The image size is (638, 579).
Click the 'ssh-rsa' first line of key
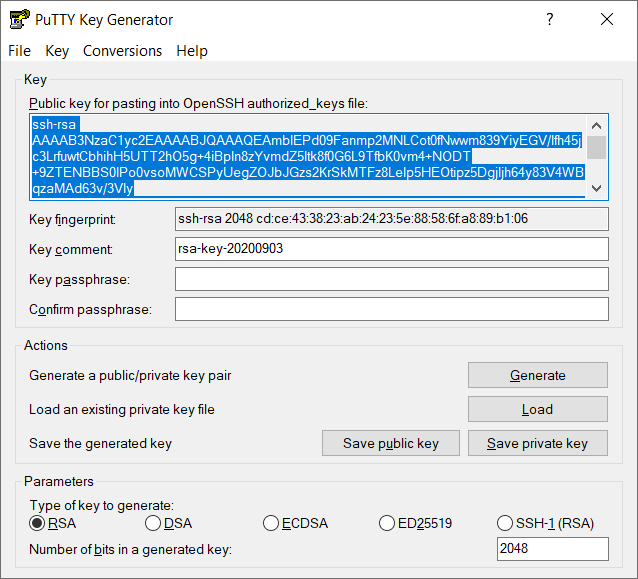[x=54, y=124]
